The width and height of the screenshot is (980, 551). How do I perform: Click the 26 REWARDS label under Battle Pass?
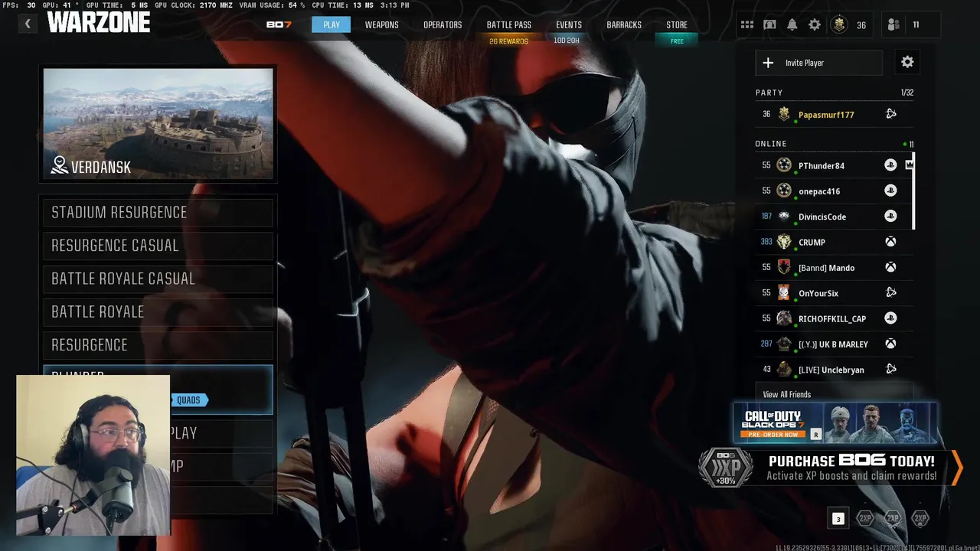point(508,41)
